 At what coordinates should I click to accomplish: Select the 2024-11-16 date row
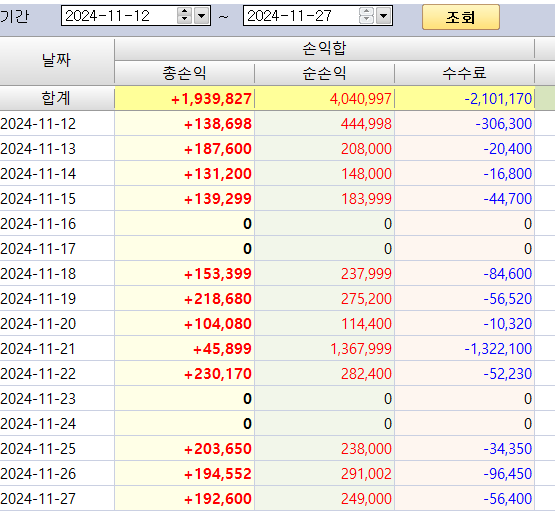(x=57, y=224)
